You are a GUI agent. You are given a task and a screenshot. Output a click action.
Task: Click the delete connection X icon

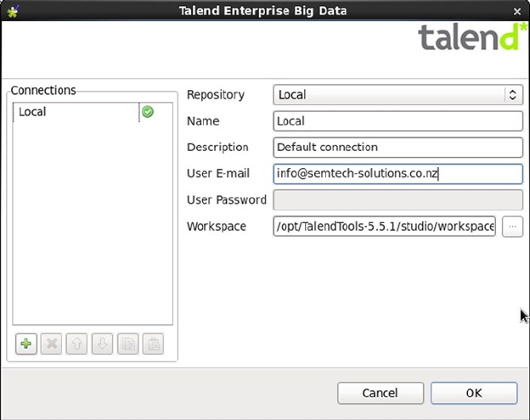[52, 344]
